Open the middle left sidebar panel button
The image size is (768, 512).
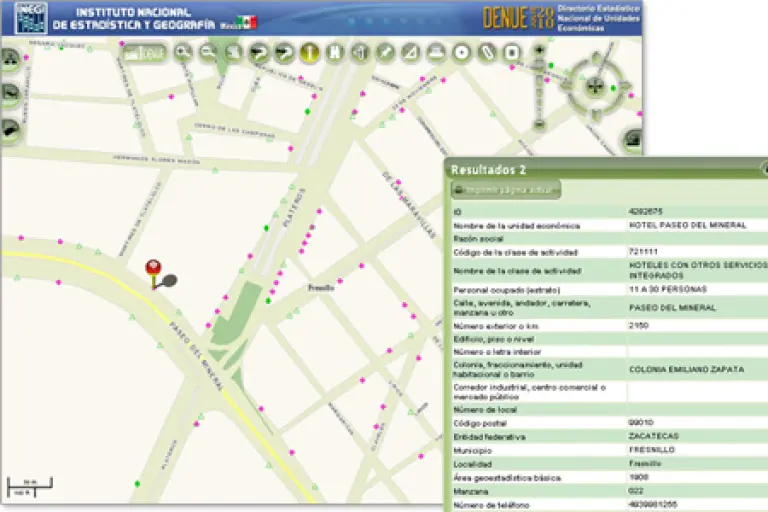(x=9, y=95)
